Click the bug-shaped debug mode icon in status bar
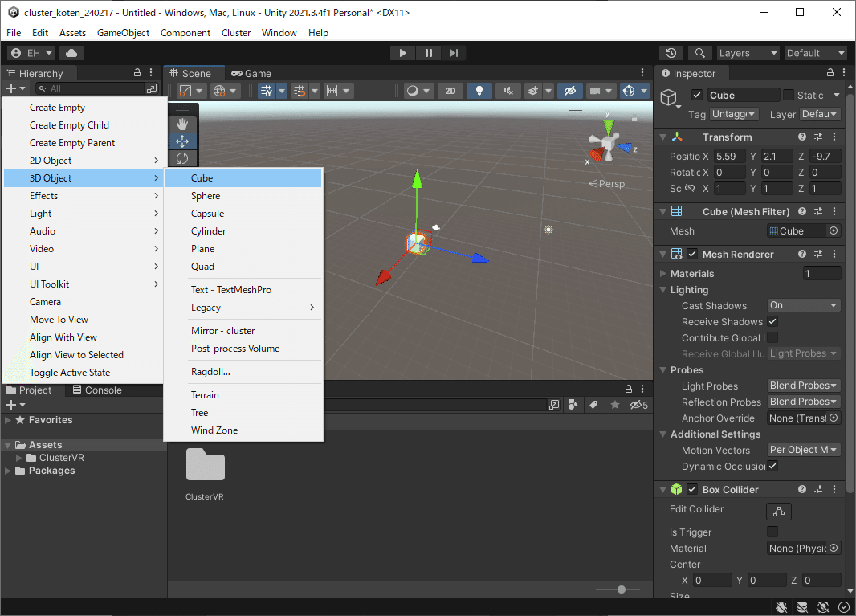The image size is (856, 616). [781, 606]
